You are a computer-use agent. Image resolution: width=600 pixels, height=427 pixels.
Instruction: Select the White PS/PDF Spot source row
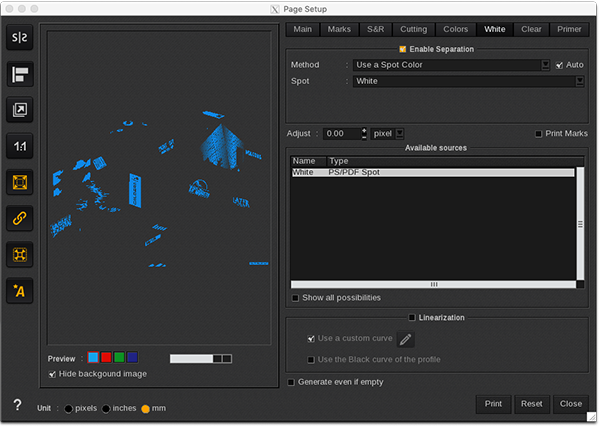[x=433, y=173]
